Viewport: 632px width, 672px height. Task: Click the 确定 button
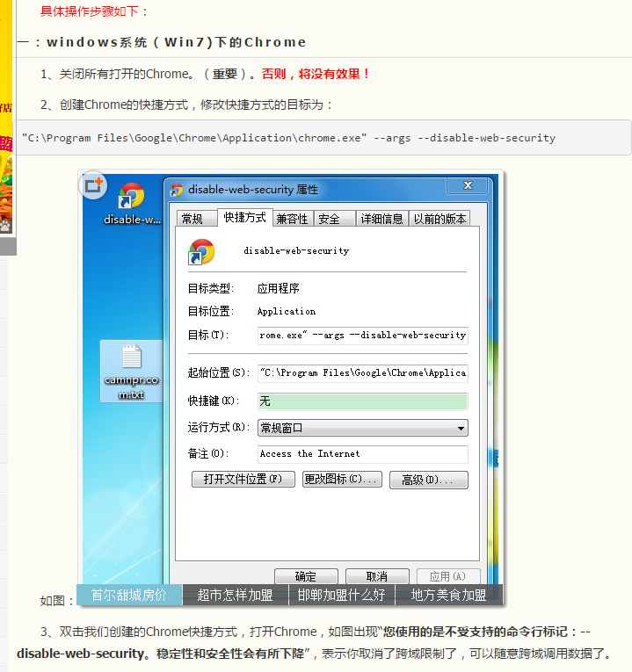[x=306, y=576]
